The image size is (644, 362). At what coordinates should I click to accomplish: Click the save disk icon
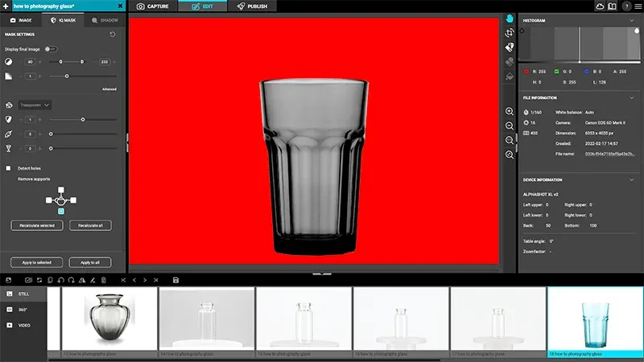[175, 280]
